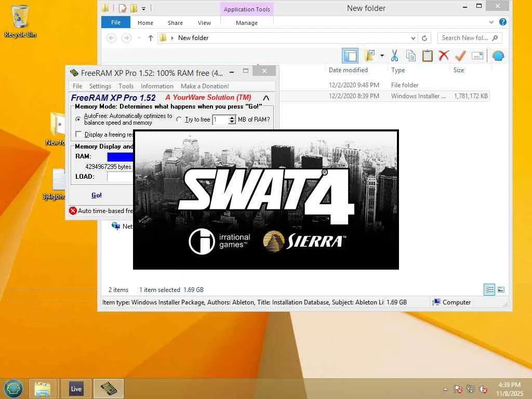The height and width of the screenshot is (399, 532).
Task: Open FreeRAM XP Pro Tools menu
Action: (x=126, y=86)
